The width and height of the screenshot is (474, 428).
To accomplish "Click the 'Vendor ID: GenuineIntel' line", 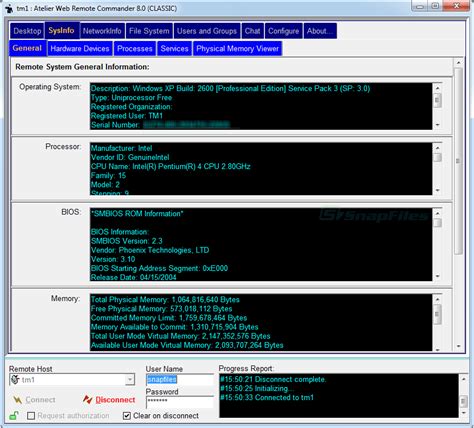I will (130, 157).
